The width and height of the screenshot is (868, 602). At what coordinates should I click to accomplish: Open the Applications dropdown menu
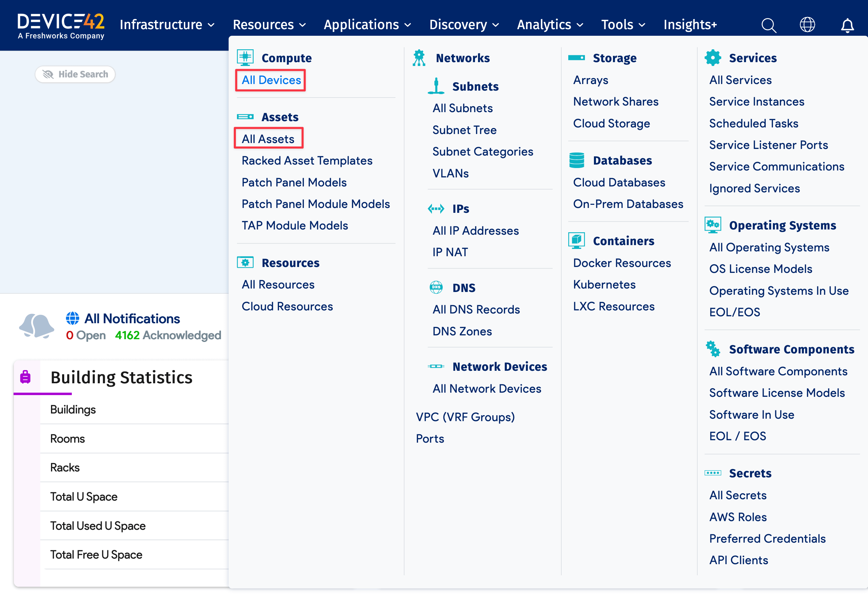click(367, 25)
